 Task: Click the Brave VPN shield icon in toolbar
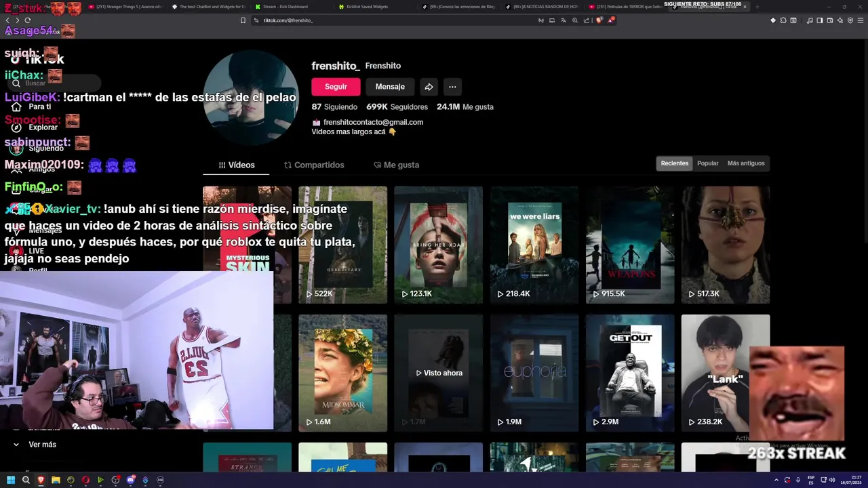pyautogui.click(x=850, y=20)
